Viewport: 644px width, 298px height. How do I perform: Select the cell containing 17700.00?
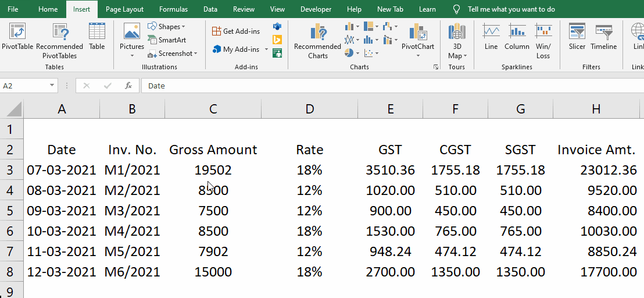[x=596, y=272]
